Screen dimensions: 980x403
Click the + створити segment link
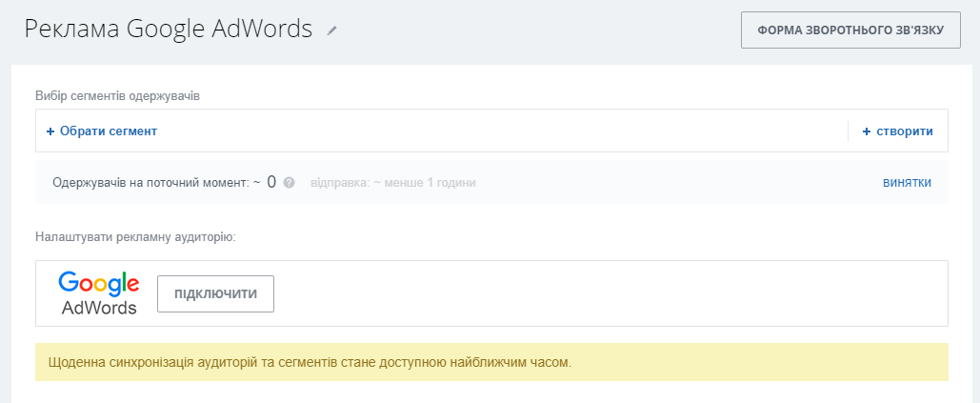click(x=897, y=131)
